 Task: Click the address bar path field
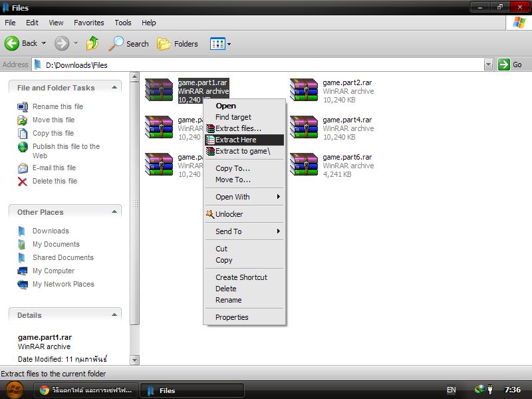[259, 65]
